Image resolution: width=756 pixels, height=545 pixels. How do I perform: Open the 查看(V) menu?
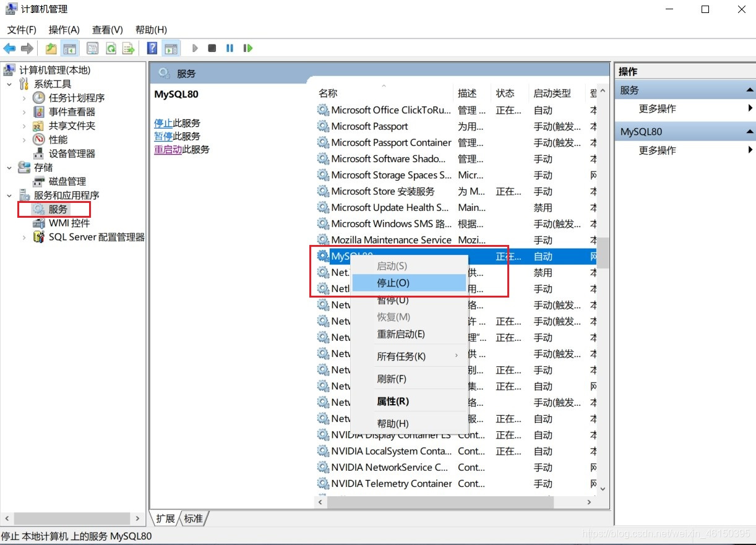pos(108,30)
